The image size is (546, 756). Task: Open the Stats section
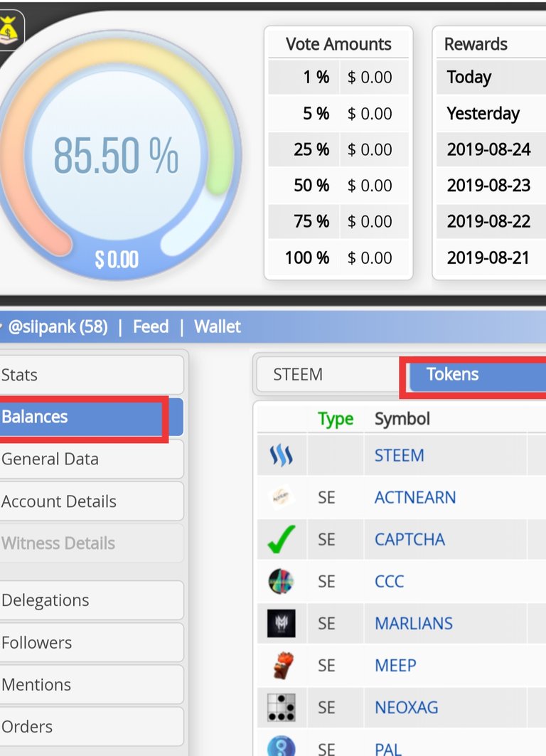click(92, 375)
